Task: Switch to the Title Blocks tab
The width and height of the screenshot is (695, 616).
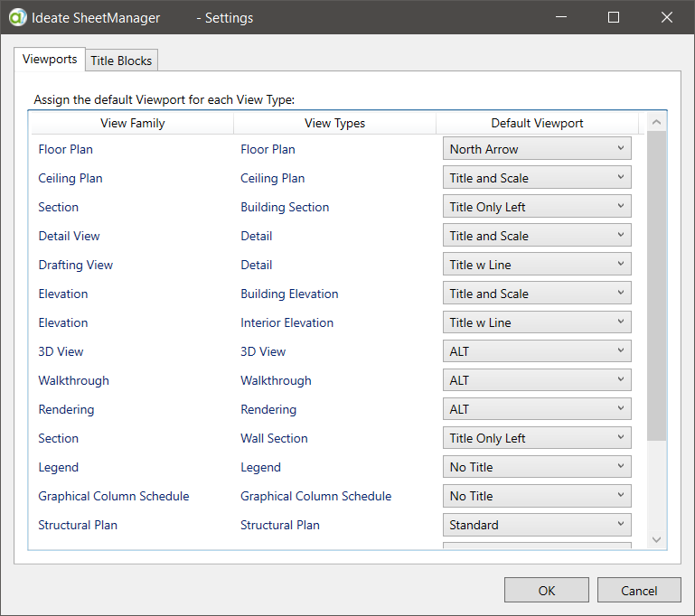Action: 122,61
